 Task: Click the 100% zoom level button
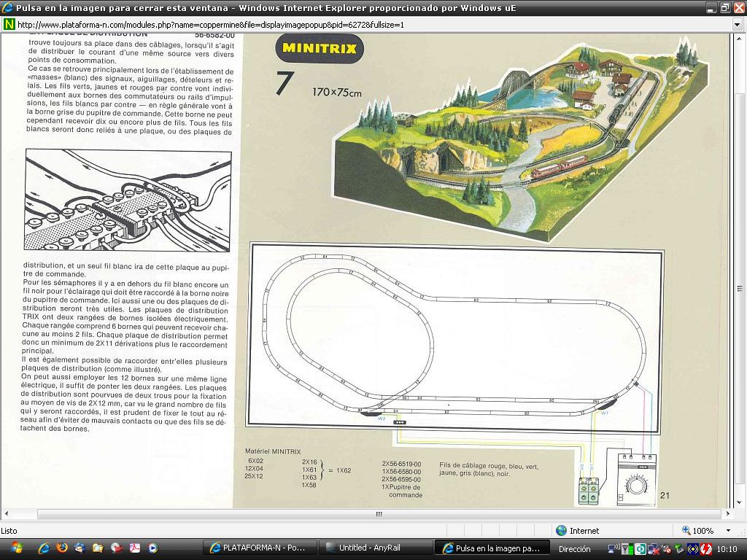pos(703,531)
